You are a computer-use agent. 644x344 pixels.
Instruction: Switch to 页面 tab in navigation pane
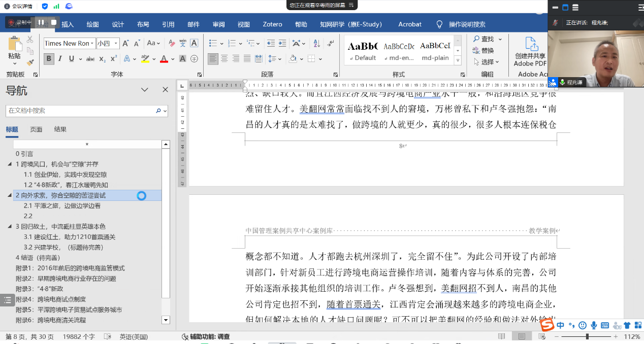[36, 129]
